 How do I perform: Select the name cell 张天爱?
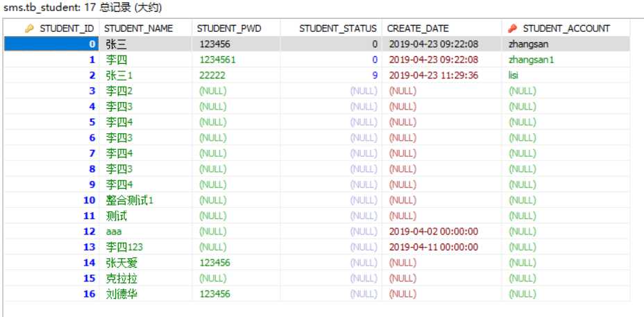[121, 262]
